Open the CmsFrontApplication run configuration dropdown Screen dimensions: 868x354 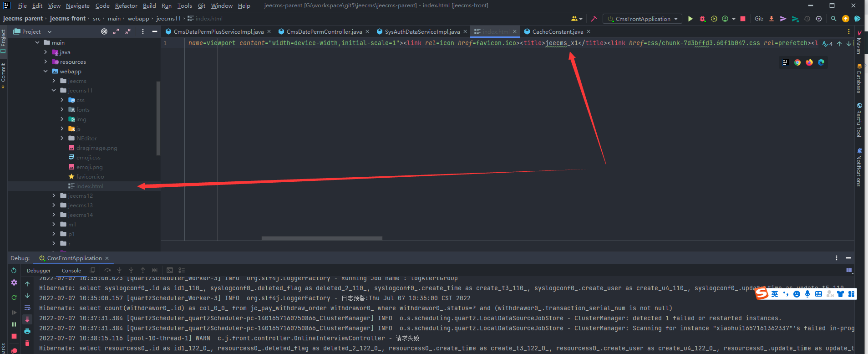(642, 19)
